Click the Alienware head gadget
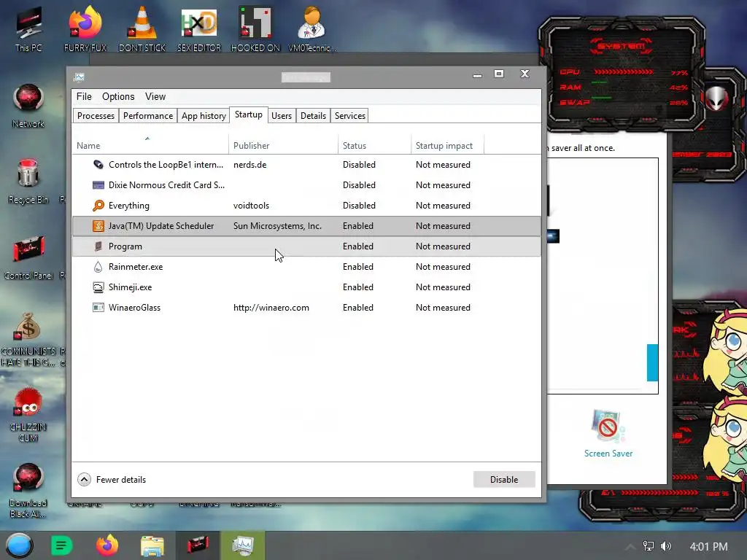 pyautogui.click(x=716, y=98)
